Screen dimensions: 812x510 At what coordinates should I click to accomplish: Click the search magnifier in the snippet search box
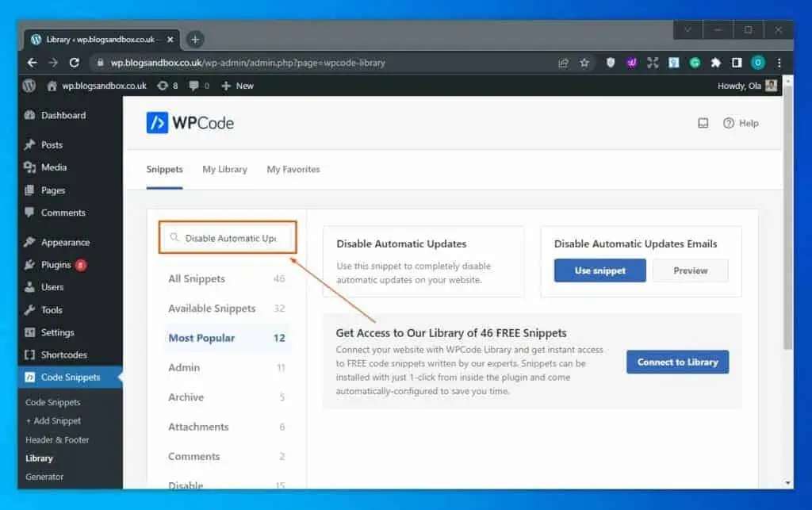coord(174,236)
